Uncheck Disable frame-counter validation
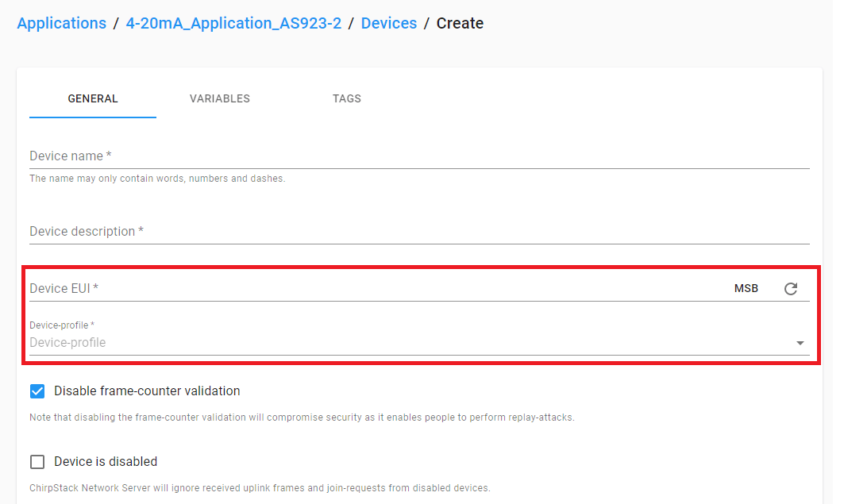The height and width of the screenshot is (504, 844). [x=37, y=391]
